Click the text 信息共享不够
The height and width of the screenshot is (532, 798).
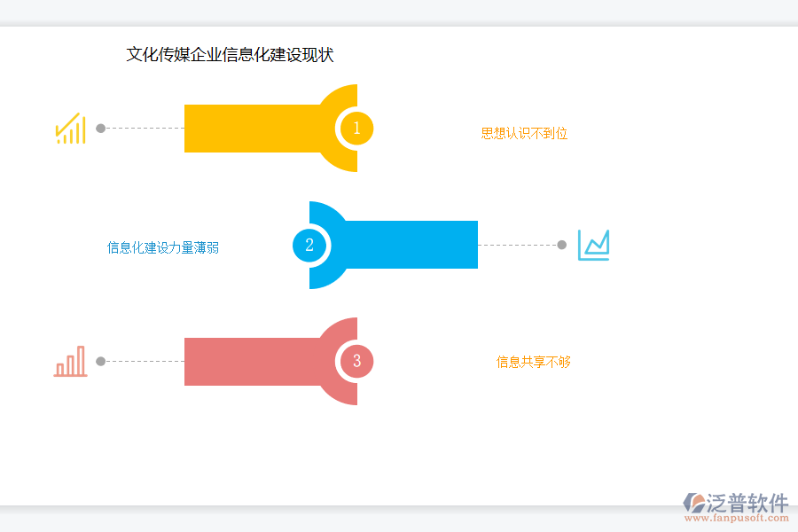coord(533,363)
